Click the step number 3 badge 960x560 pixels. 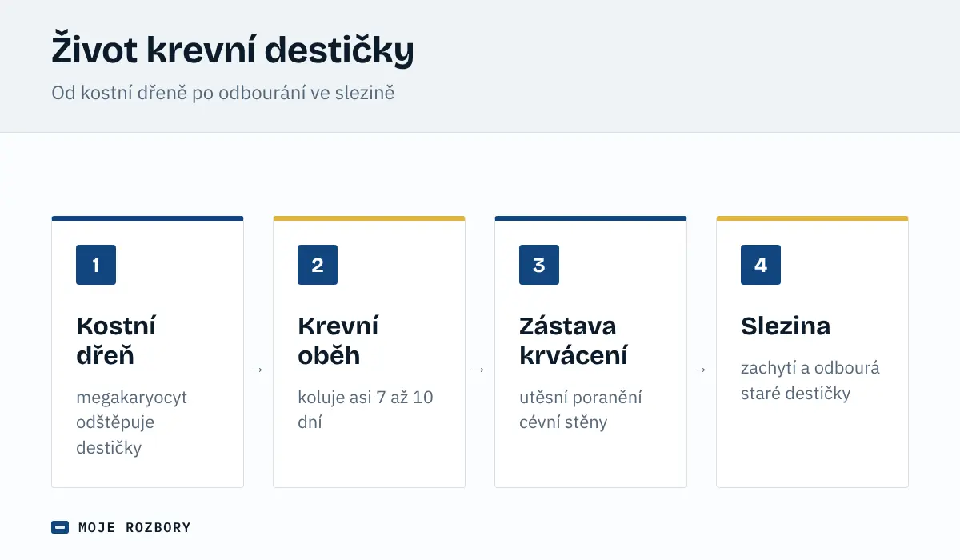pyautogui.click(x=539, y=265)
